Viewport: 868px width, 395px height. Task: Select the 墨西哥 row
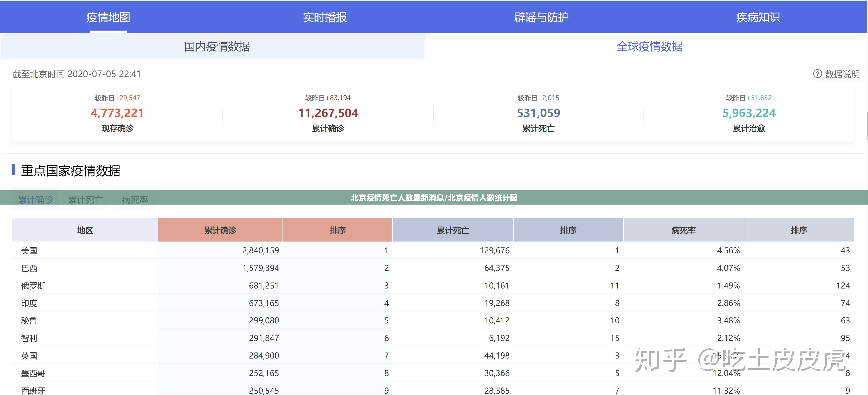[x=433, y=373]
